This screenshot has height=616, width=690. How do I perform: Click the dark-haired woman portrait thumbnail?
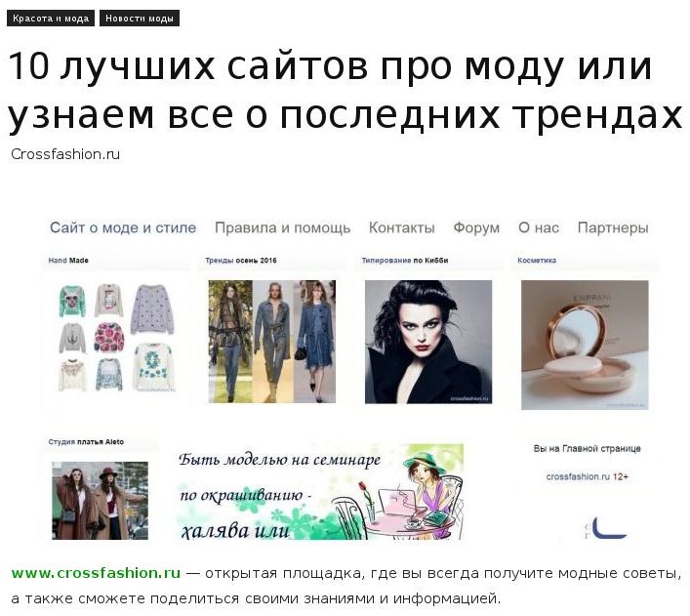coord(428,342)
